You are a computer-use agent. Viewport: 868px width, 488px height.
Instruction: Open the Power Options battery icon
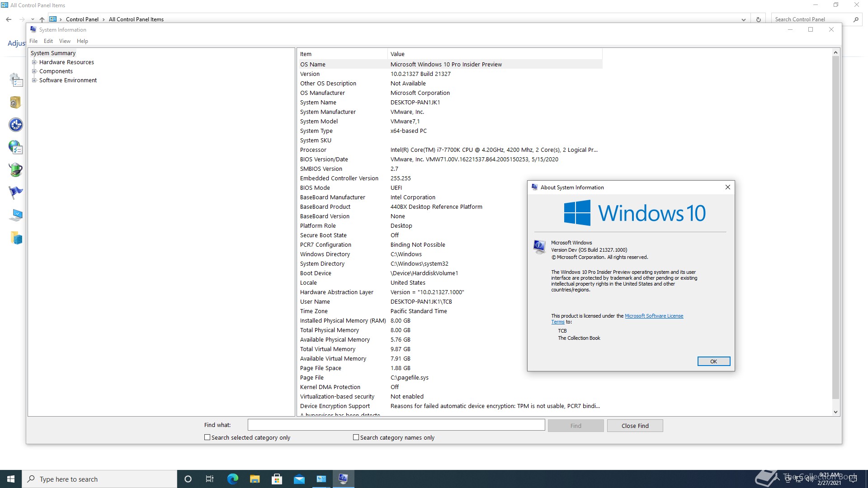click(16, 170)
